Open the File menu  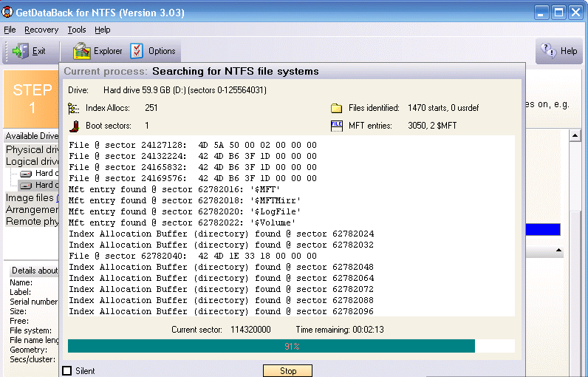10,30
